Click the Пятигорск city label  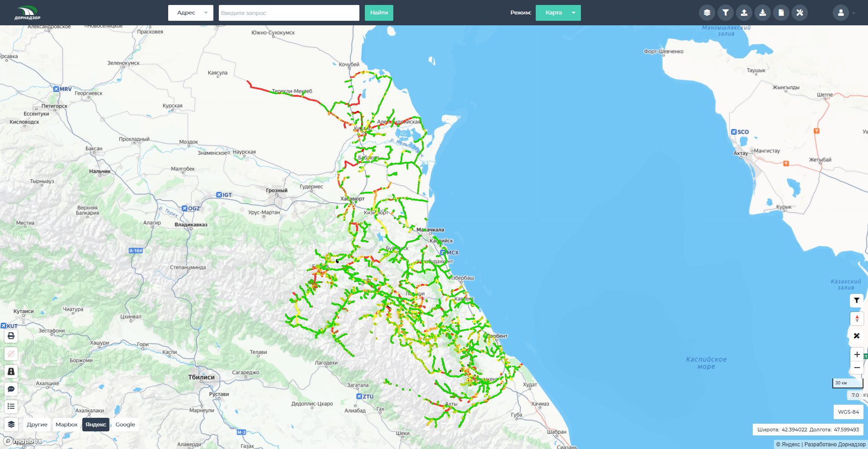[54, 106]
